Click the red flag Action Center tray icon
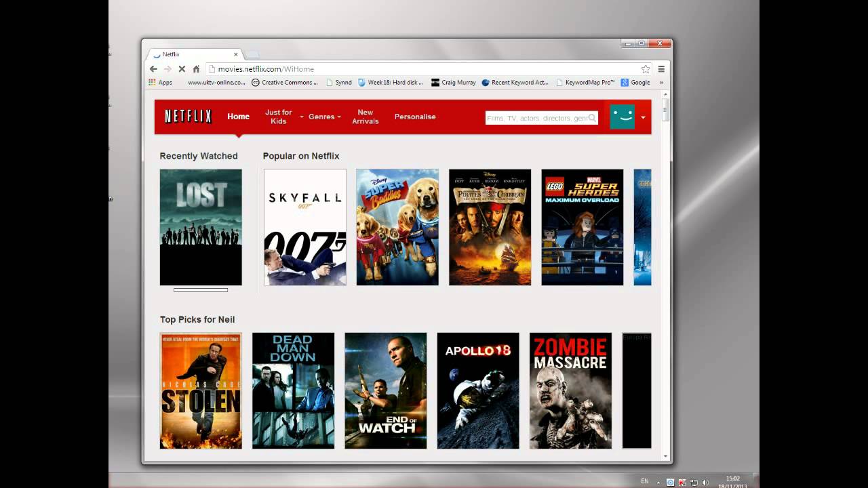Image resolution: width=868 pixels, height=488 pixels. click(x=682, y=482)
